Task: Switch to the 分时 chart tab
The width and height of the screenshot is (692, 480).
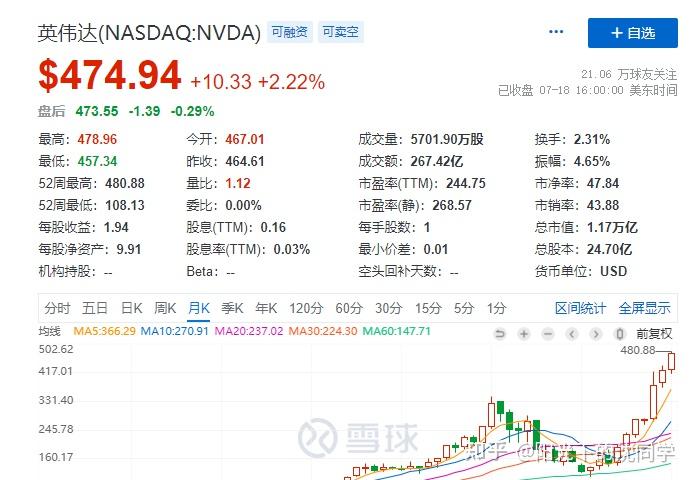Action: pos(57,308)
